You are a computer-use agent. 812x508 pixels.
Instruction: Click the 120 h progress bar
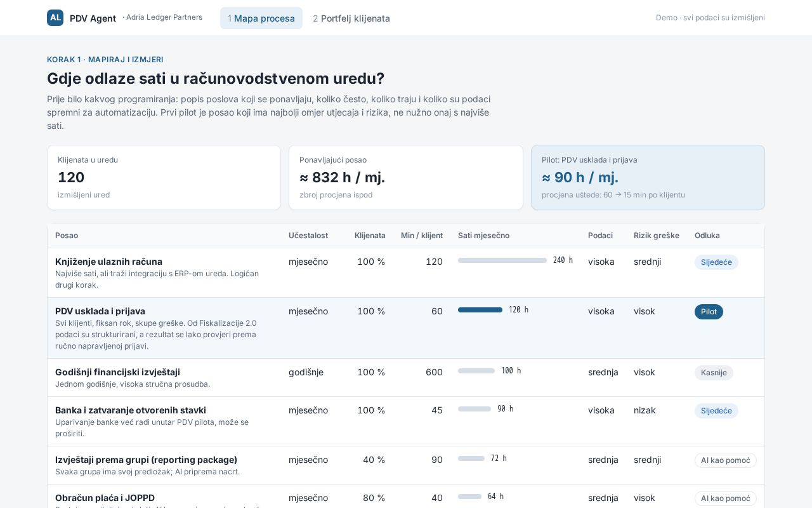(480, 310)
